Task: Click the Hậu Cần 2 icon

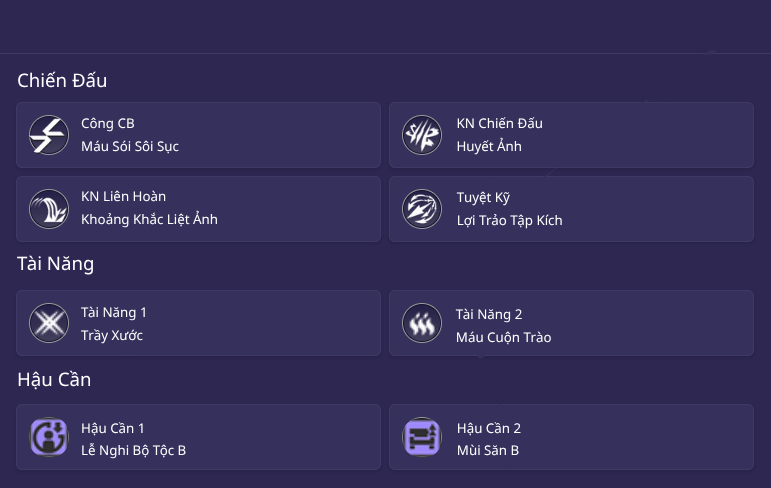Action: pyautogui.click(x=422, y=438)
